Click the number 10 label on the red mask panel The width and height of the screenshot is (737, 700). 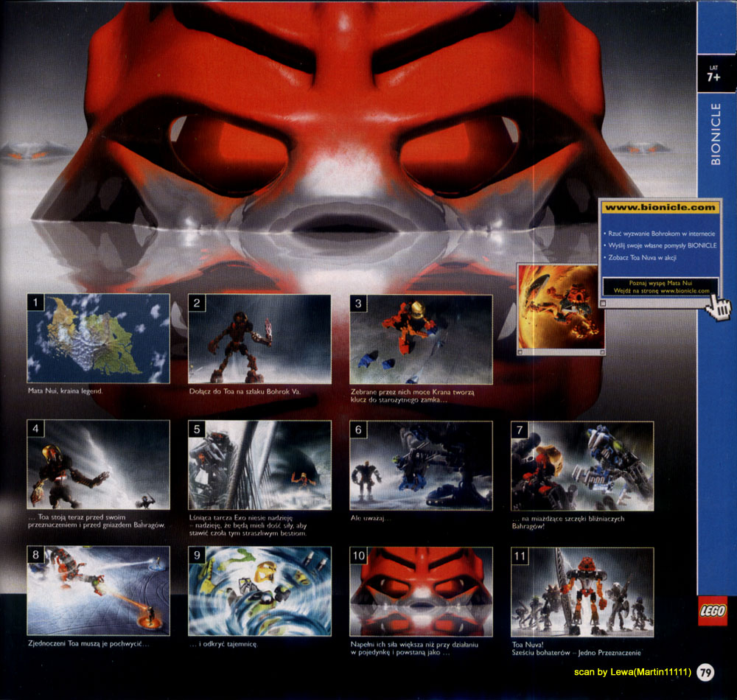(x=359, y=556)
